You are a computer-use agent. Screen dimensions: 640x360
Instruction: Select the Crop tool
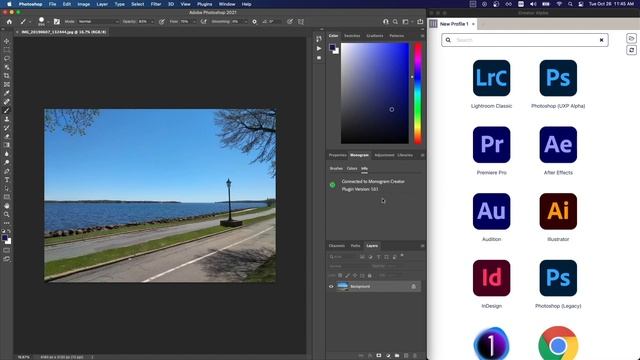click(x=7, y=76)
